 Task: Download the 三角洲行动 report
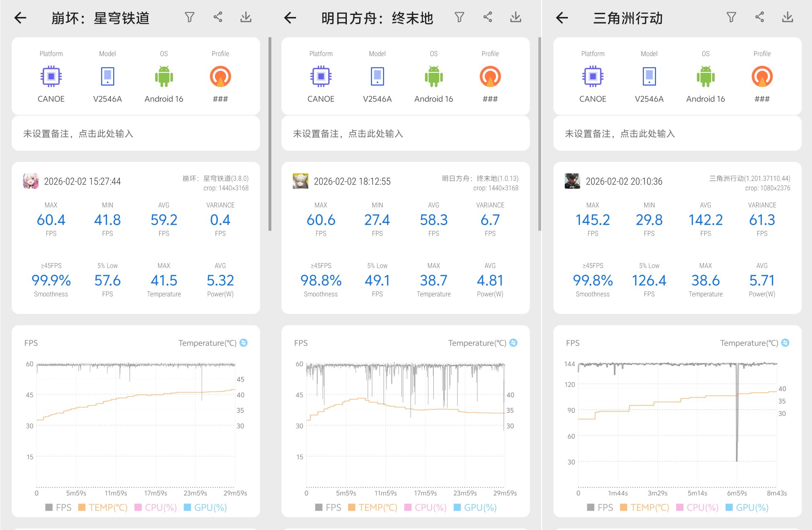pyautogui.click(x=787, y=17)
